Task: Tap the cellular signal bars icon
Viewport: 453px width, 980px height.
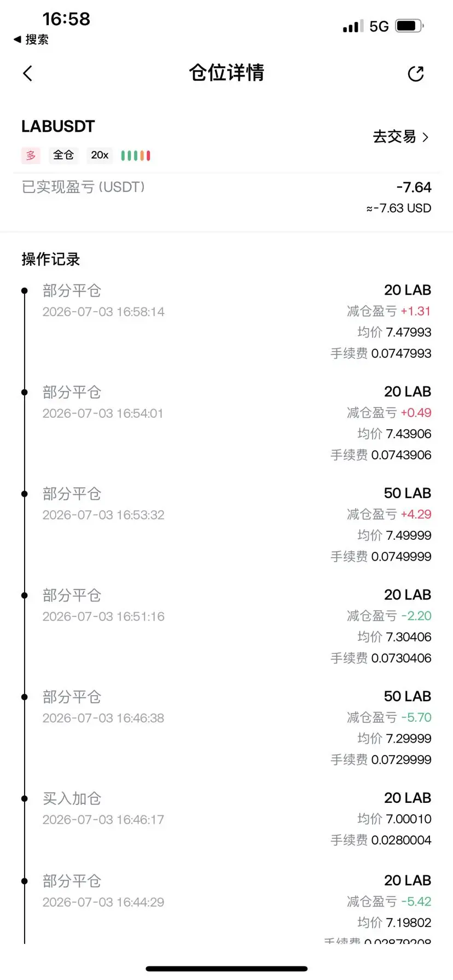Action: click(x=353, y=26)
